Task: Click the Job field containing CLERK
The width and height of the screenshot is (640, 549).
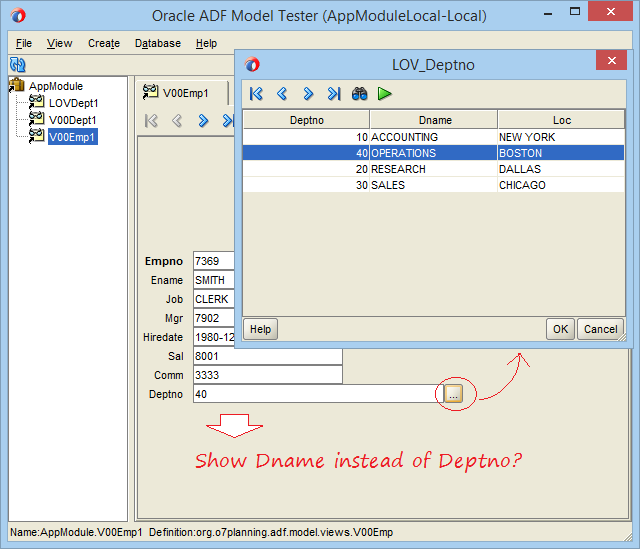Action: click(x=214, y=299)
